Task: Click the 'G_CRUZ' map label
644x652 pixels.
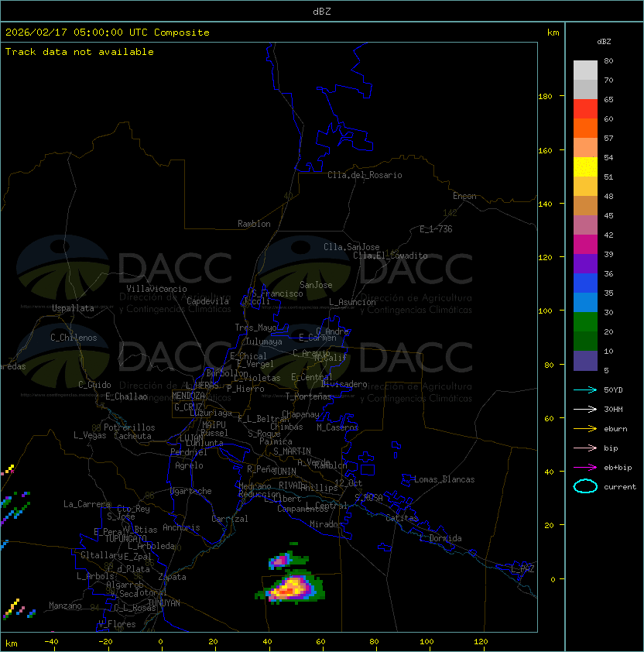Action: 188,407
